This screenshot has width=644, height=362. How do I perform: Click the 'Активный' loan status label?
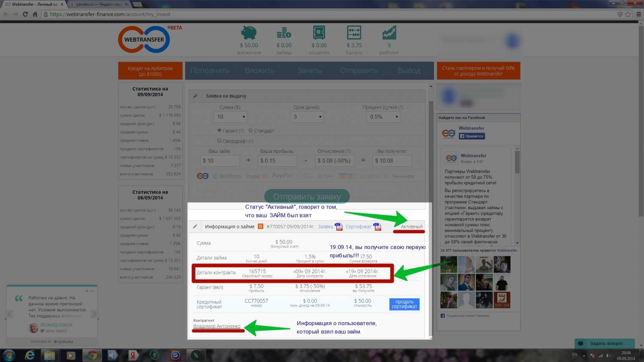click(412, 226)
